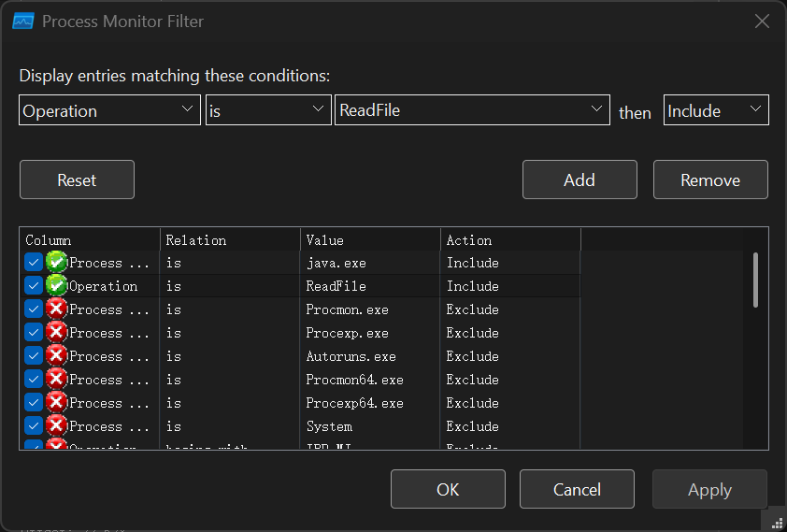Click the red exclude icon for Autoruns.exe
Screen dimensions: 787x532
(x=56, y=356)
